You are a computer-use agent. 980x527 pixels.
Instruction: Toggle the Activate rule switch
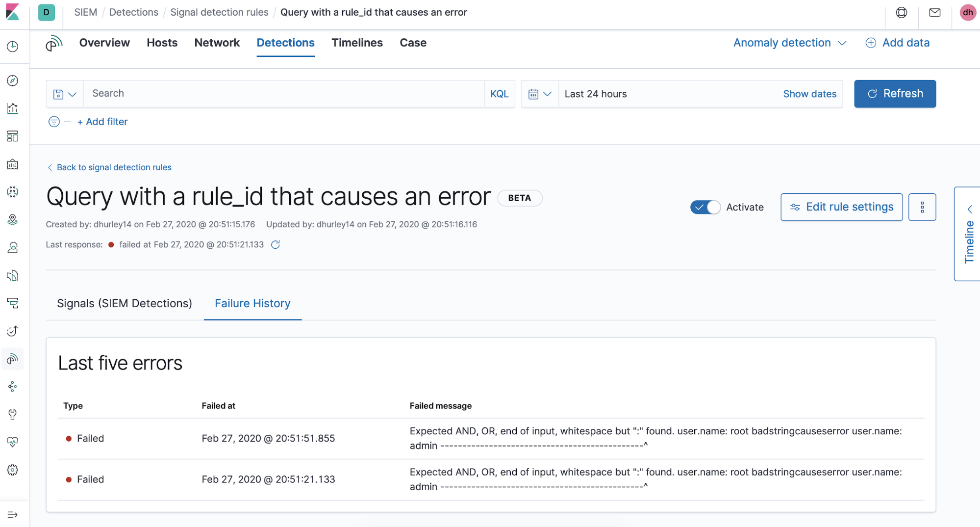[x=705, y=207]
